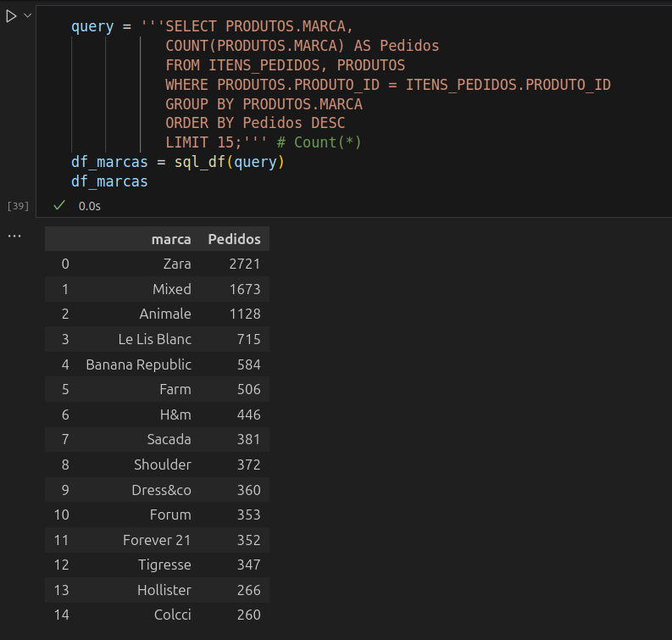Click the 'Pedidos' column header
Screen dimensions: 672x640
click(x=234, y=239)
